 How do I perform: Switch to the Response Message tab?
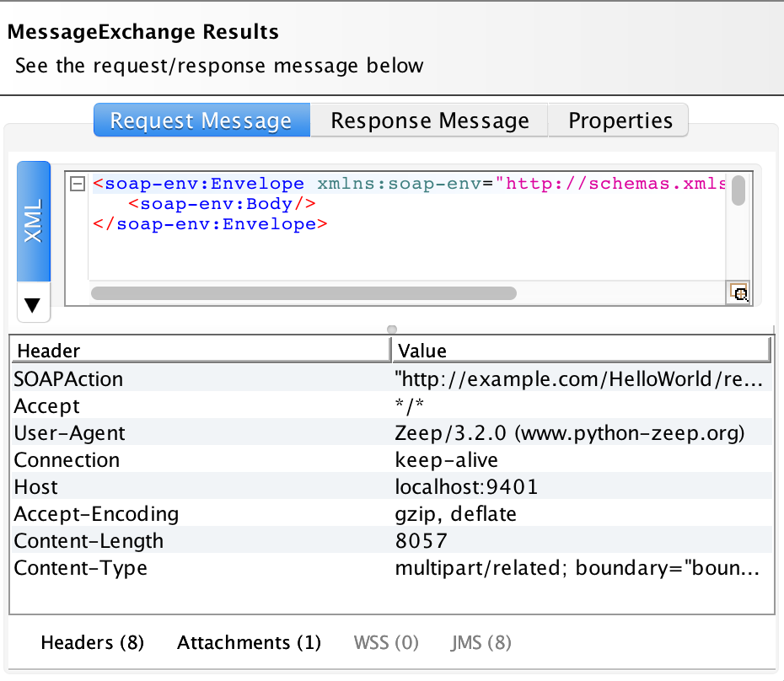428,120
